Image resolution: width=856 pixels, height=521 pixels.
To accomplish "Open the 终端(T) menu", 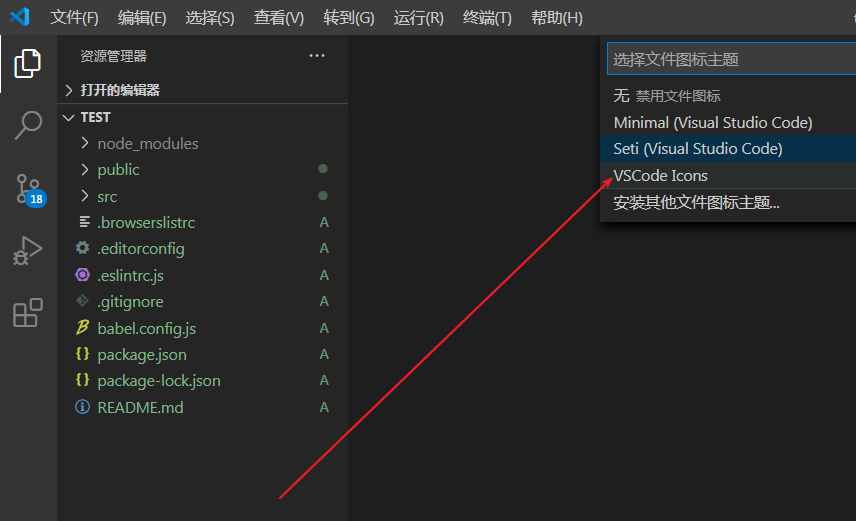I will [x=487, y=18].
